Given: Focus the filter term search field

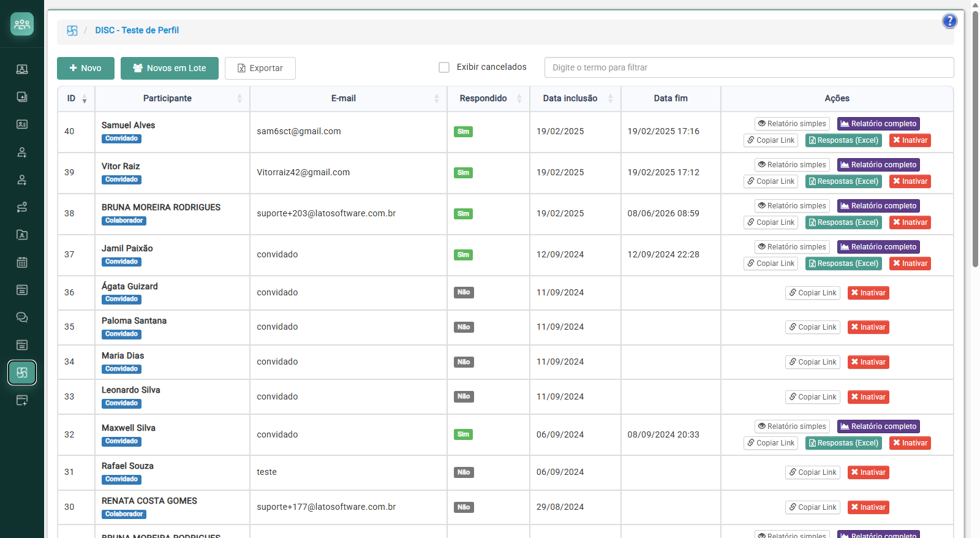Looking at the screenshot, I should [749, 67].
